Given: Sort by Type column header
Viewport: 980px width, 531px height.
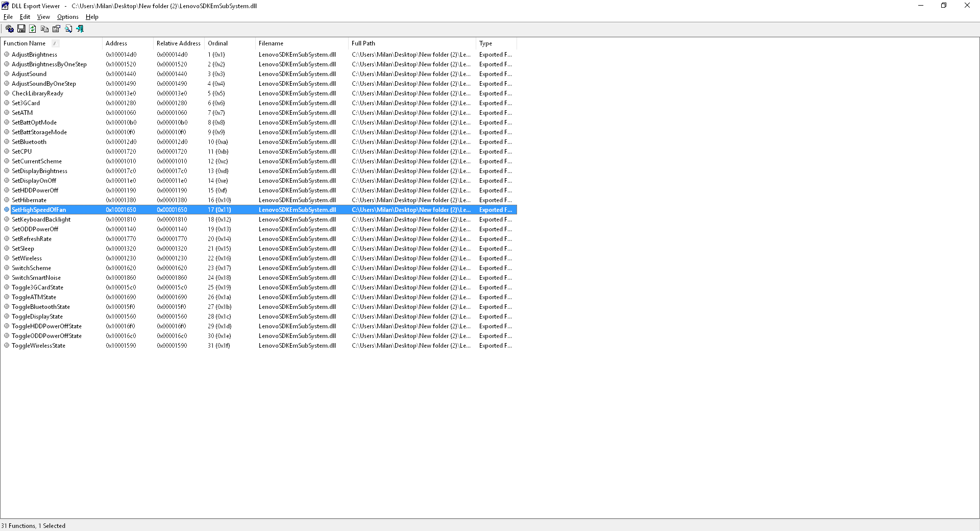Looking at the screenshot, I should coord(496,43).
